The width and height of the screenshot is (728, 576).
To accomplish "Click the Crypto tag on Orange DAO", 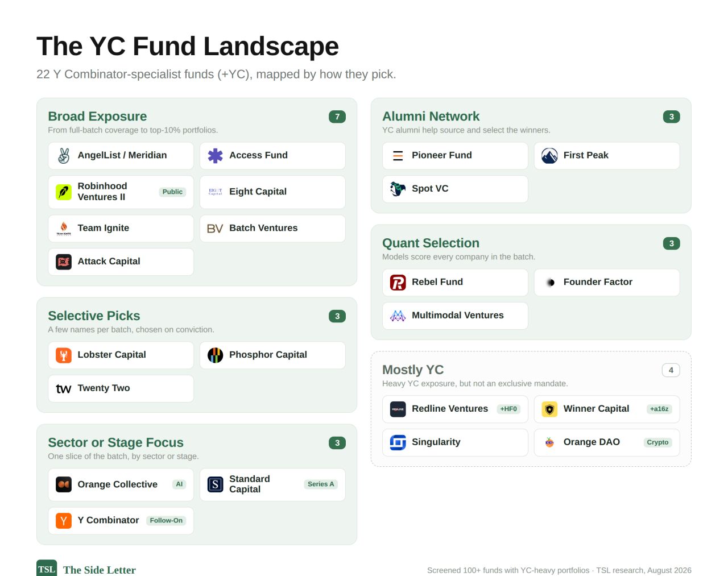I will [x=657, y=443].
